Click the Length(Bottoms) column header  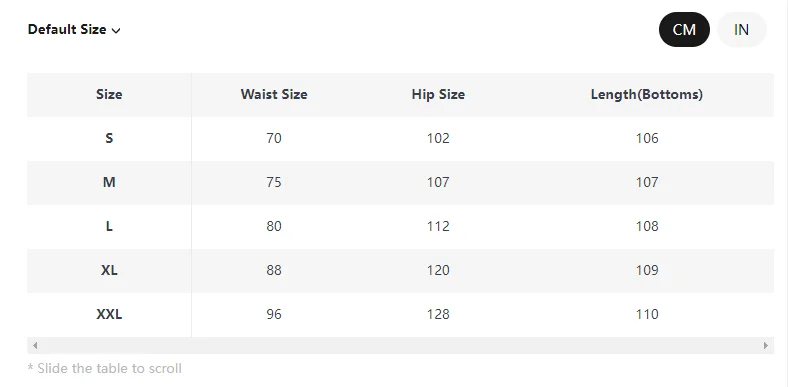647,94
